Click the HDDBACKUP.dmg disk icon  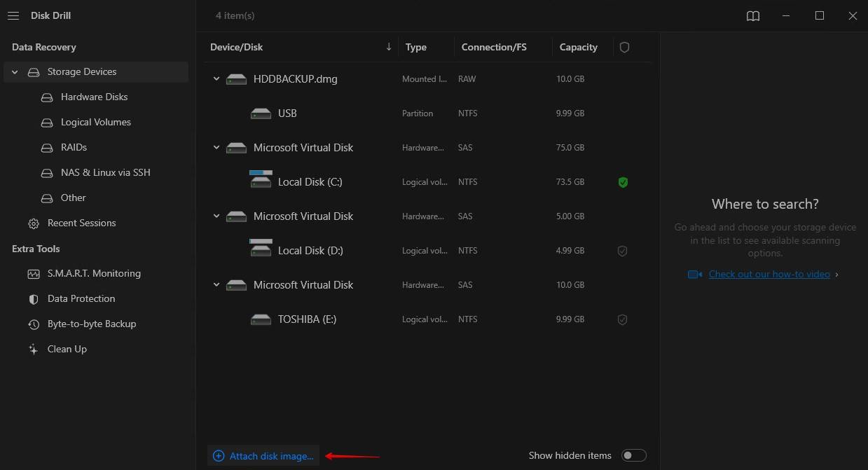pos(237,79)
